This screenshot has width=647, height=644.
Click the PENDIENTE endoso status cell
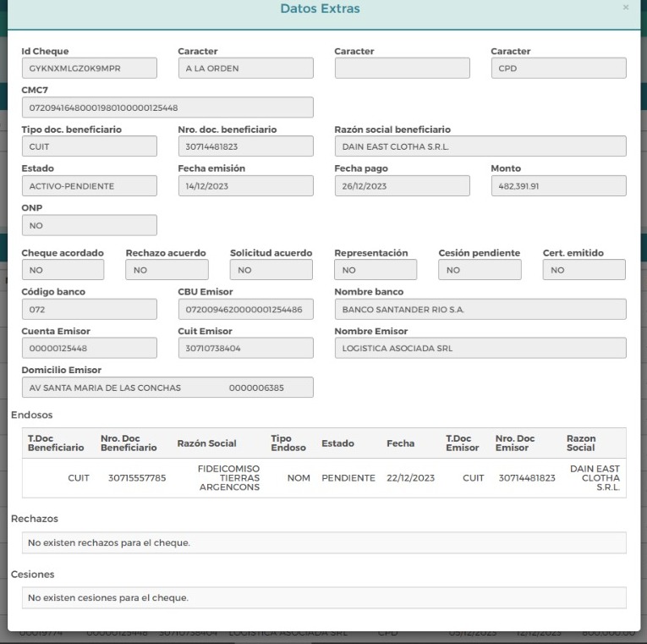[348, 477]
